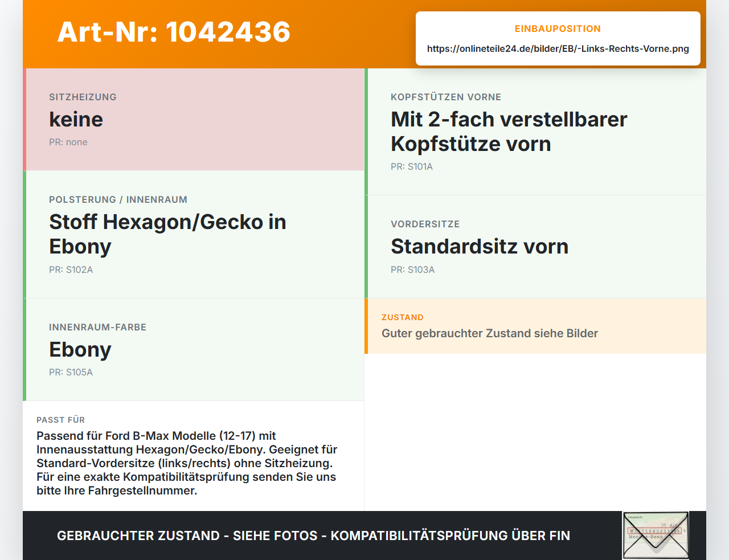Click the 'PR: S105A' code

(71, 372)
